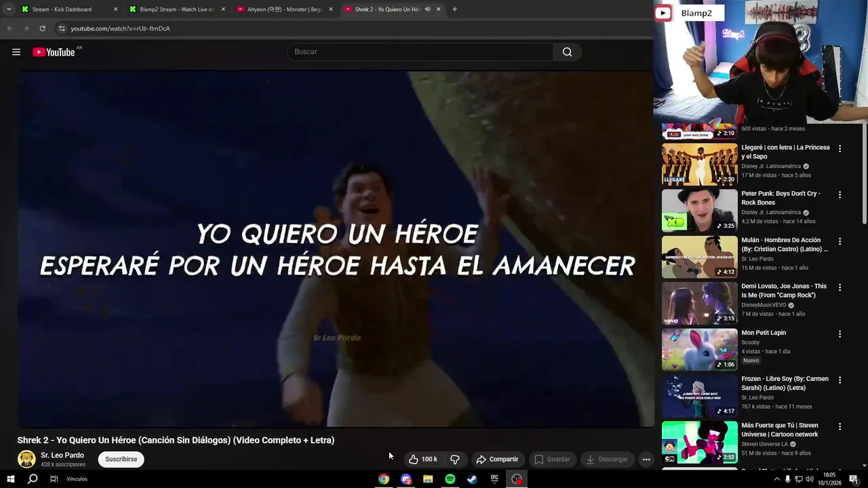Screen dimensions: 868x488
Task: Click the page vertical scrollbar
Action: (864, 174)
